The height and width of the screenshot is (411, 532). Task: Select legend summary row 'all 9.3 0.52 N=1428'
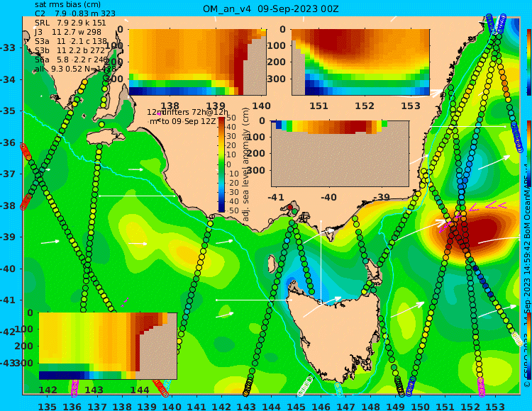[x=75, y=69]
